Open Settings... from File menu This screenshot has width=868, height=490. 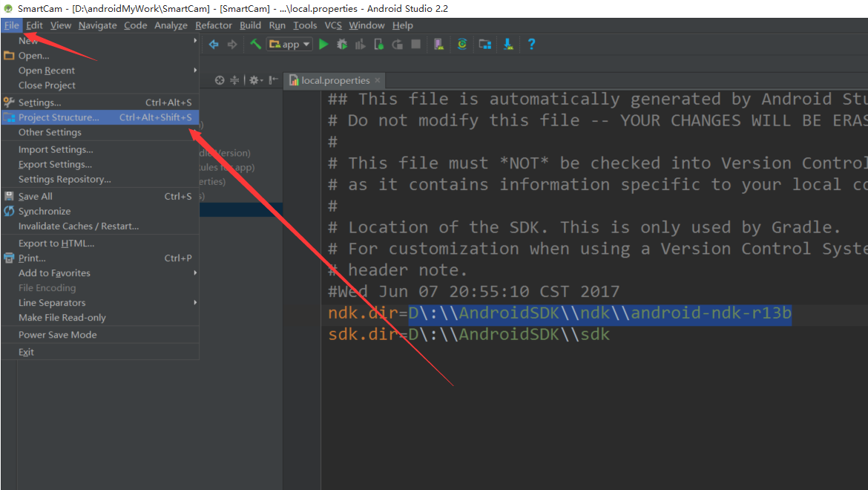tap(100, 102)
